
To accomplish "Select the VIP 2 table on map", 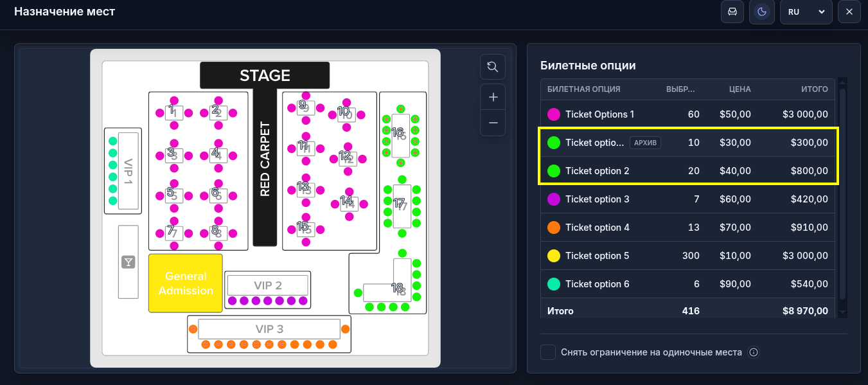I will (268, 285).
